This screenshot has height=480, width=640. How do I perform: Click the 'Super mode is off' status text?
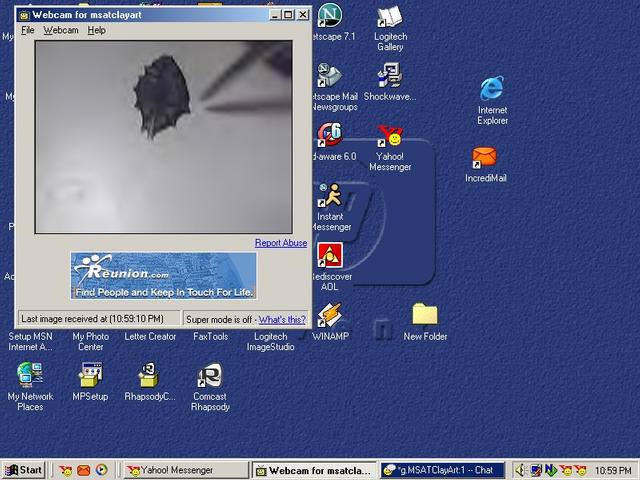[x=219, y=320]
